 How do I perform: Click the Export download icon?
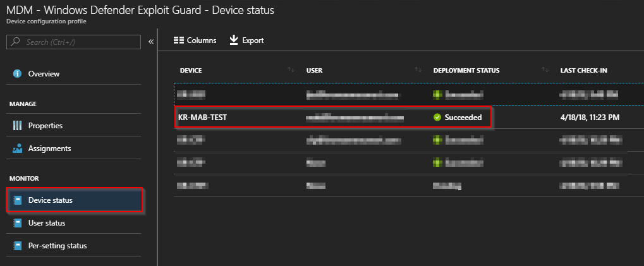coord(234,40)
